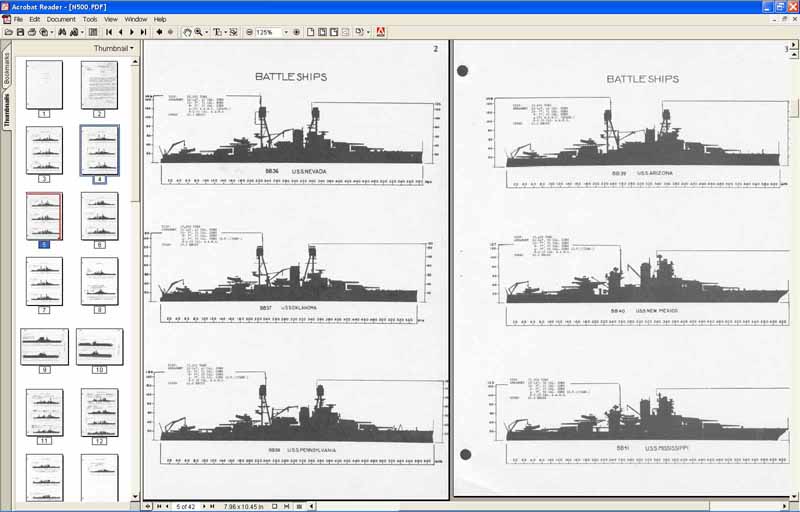The width and height of the screenshot is (800, 512).
Task: Go to First Page in the toolbar
Action: (109, 32)
